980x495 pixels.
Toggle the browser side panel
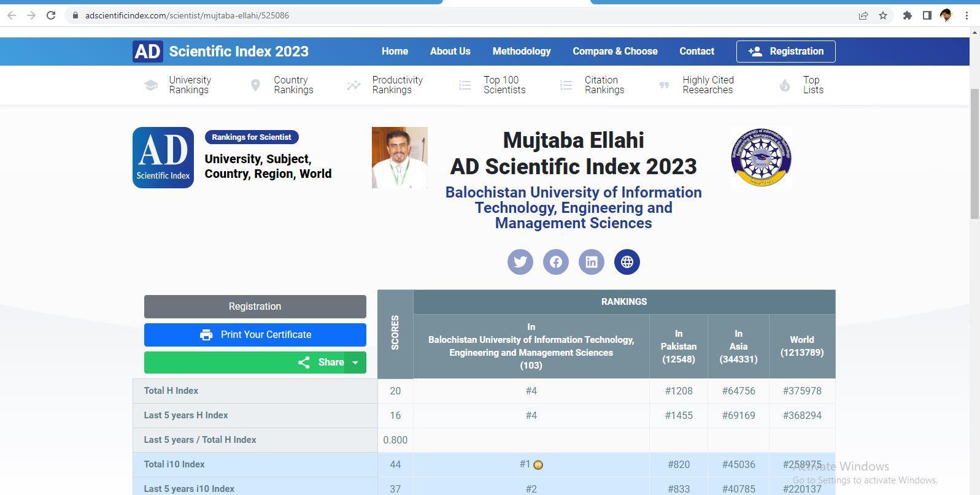point(927,15)
